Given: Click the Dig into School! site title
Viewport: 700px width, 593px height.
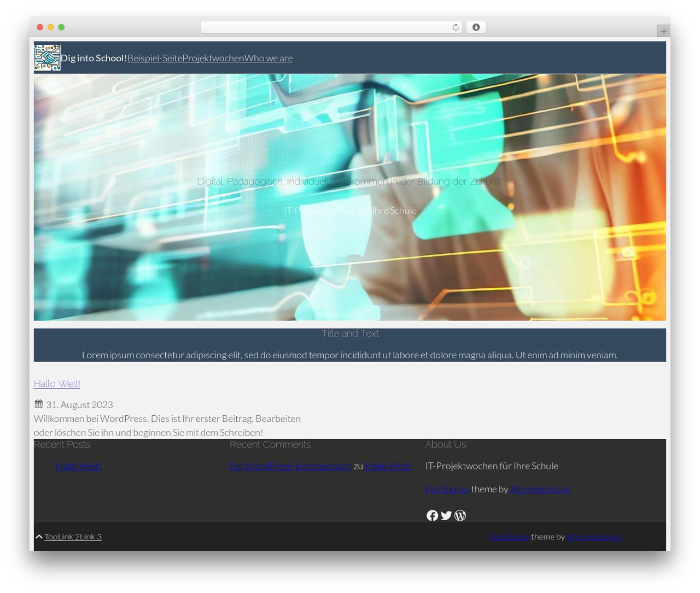Looking at the screenshot, I should (x=94, y=58).
